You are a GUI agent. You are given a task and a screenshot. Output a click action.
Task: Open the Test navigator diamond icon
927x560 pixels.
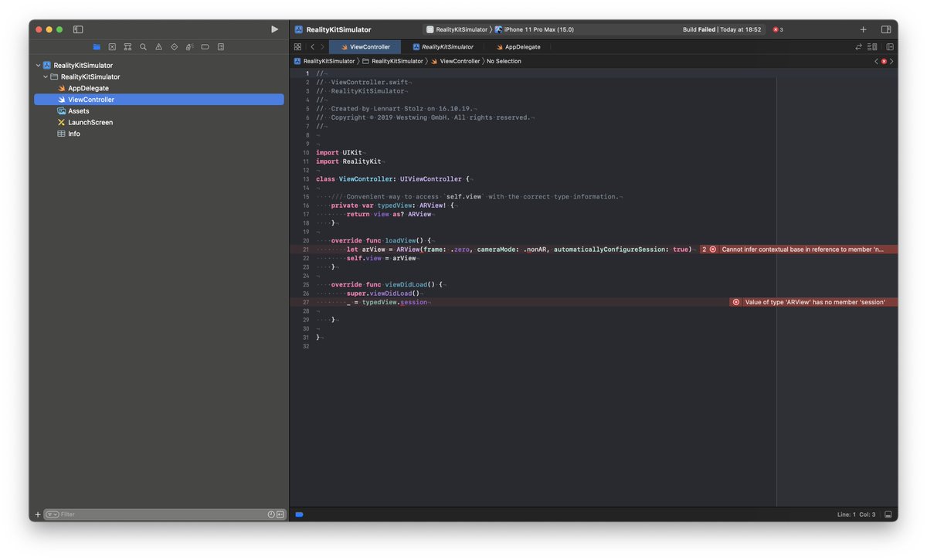(174, 47)
